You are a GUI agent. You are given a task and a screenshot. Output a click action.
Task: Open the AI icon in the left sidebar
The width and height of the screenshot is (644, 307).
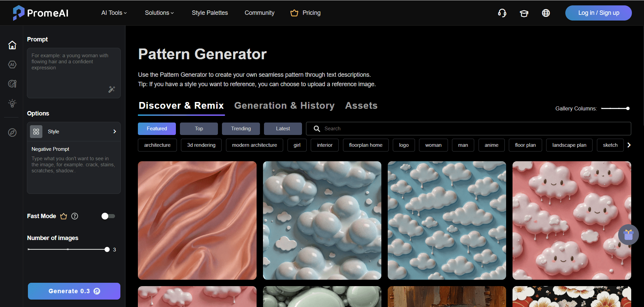point(12,64)
